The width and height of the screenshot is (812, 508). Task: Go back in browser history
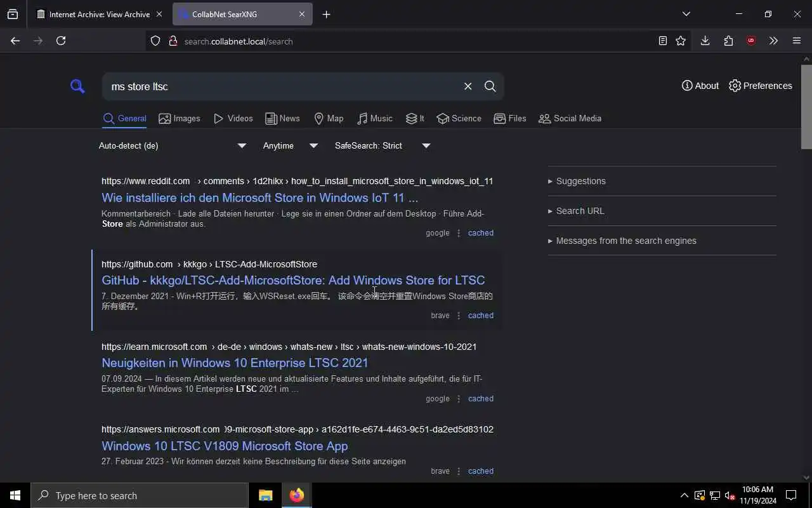(15, 41)
